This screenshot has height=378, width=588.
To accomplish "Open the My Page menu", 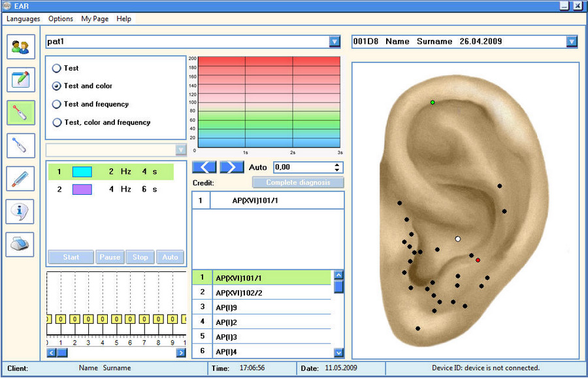I will pyautogui.click(x=95, y=19).
